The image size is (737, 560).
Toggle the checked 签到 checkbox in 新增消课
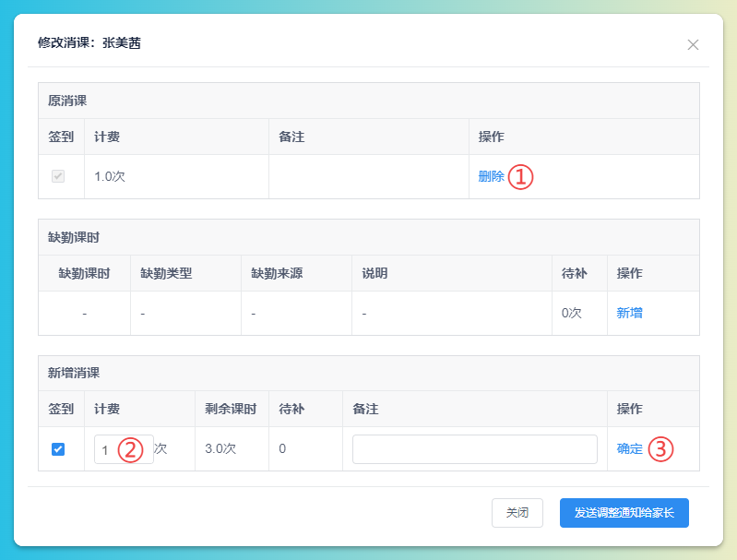click(58, 449)
